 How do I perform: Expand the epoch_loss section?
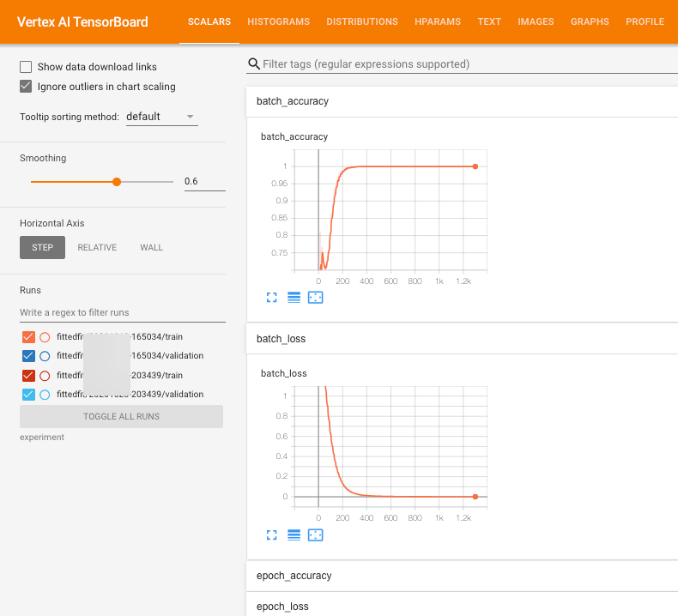coord(281,607)
